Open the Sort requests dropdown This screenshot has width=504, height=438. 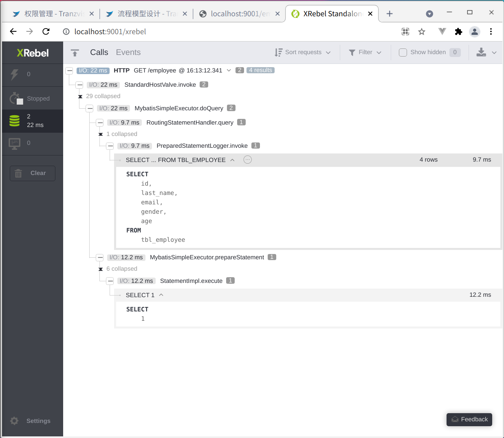pyautogui.click(x=302, y=52)
